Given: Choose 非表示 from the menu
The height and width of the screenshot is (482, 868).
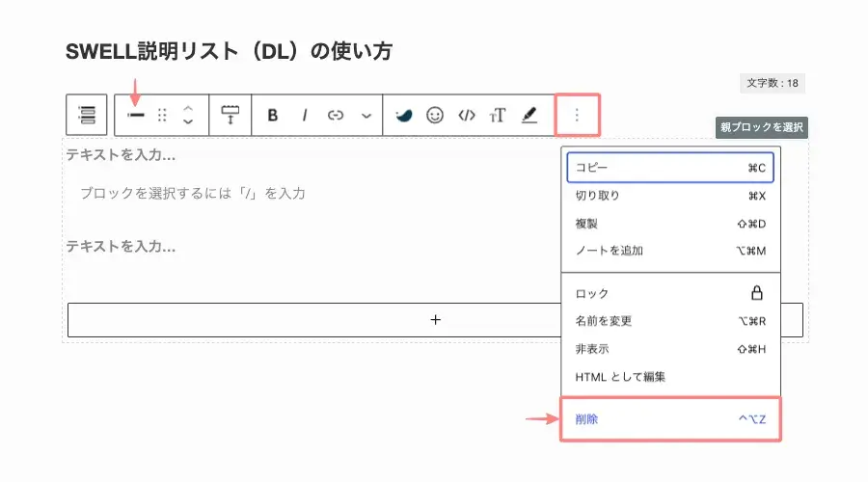Looking at the screenshot, I should [670, 349].
